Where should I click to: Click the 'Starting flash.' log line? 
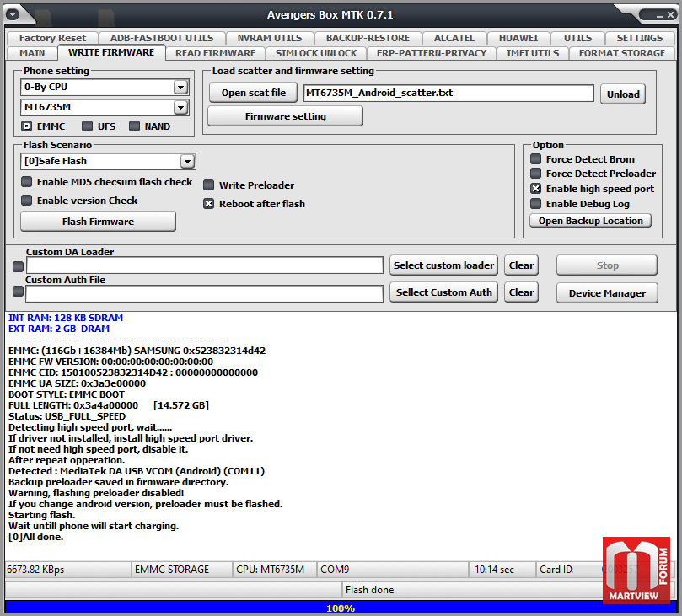[x=42, y=515]
